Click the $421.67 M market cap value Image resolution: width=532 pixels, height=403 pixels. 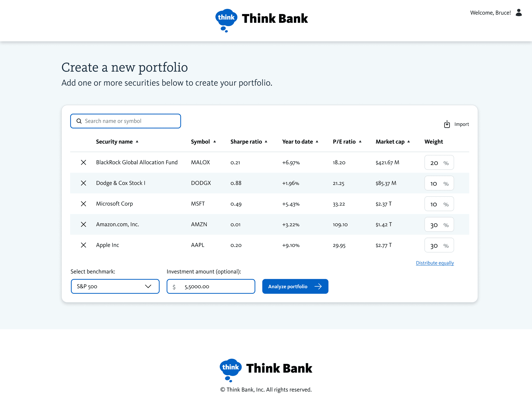tap(388, 162)
